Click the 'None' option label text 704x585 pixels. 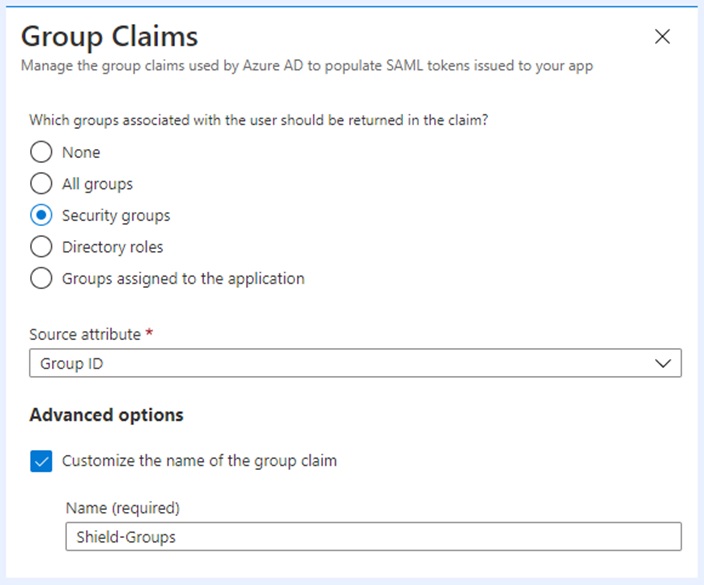81,153
